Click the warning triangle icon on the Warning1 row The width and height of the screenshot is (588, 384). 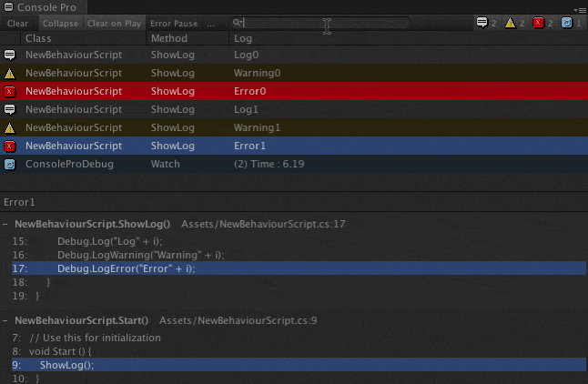pyautogui.click(x=10, y=128)
